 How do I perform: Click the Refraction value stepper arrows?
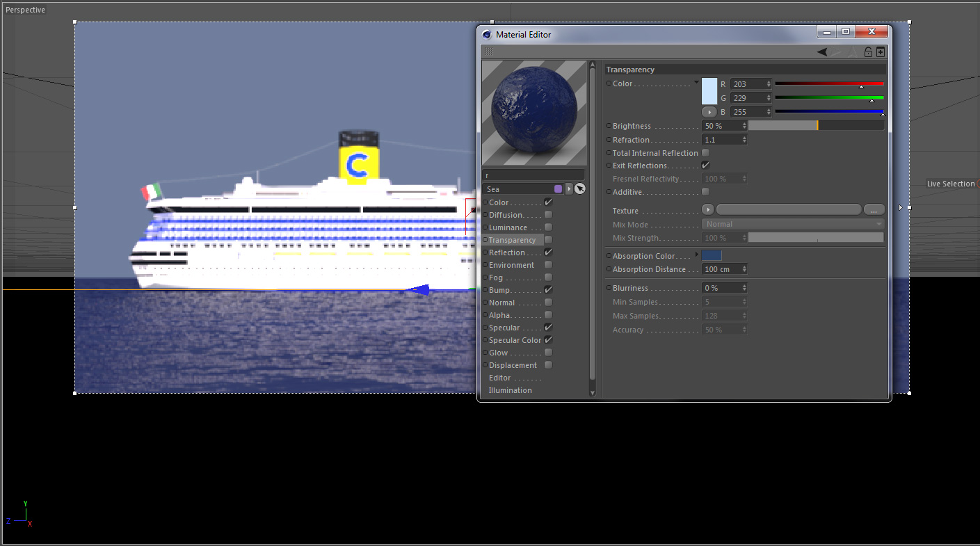tap(744, 140)
